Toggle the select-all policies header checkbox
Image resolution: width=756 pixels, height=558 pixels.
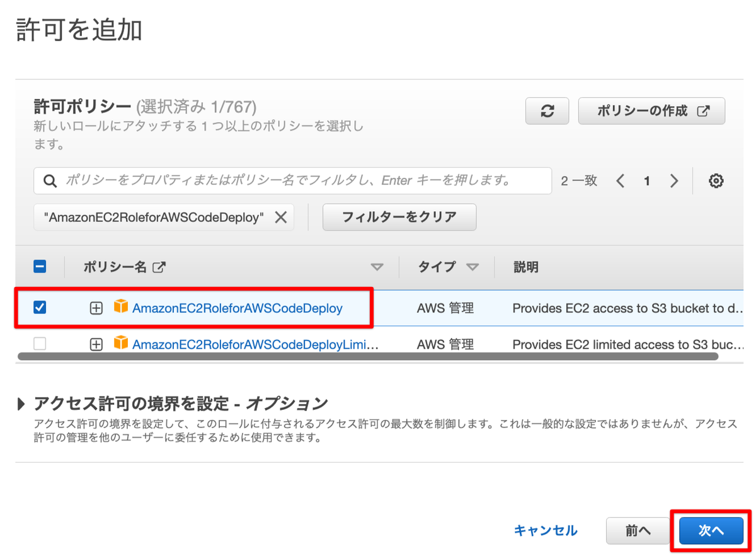(x=40, y=267)
